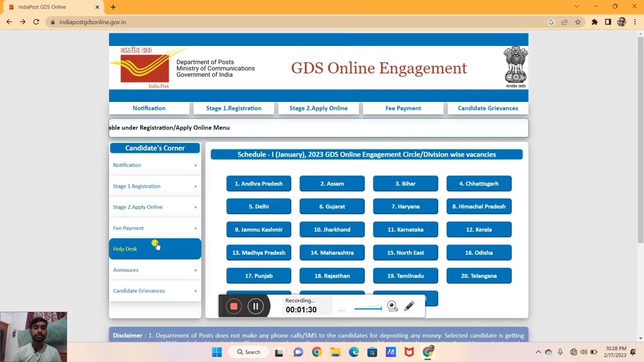Image resolution: width=644 pixels, height=362 pixels.
Task: Open Himachal Pradesh vacancies
Action: pos(479,207)
